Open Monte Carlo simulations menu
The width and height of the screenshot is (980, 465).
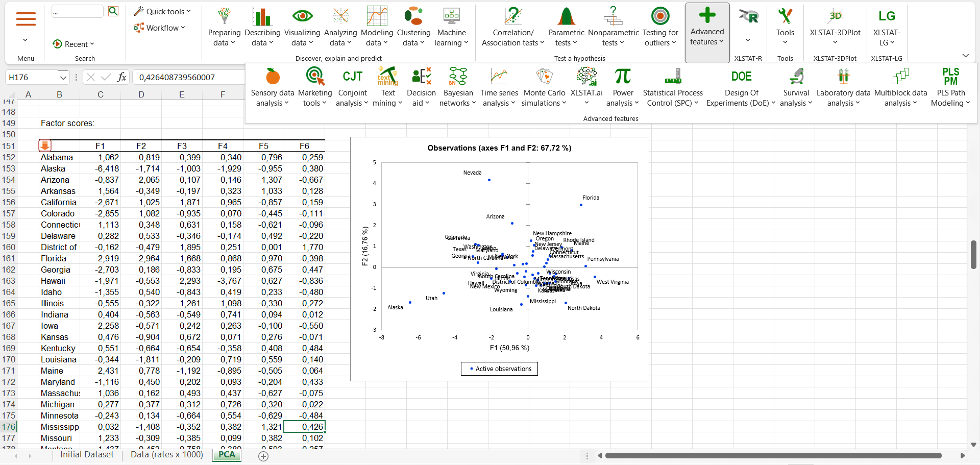544,87
